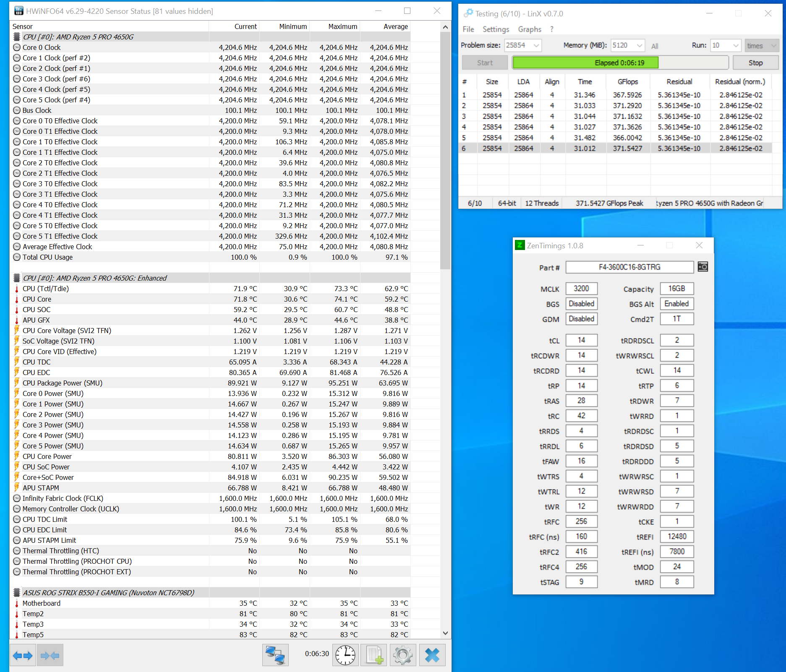The width and height of the screenshot is (786, 672).
Task: Select the Average Effective Clock sensor row
Action: (x=210, y=247)
